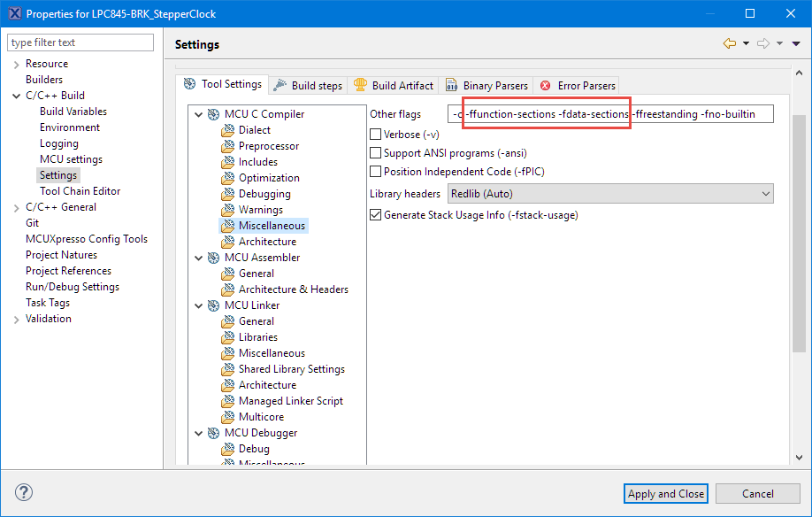Click the Apply and Close button
812x517 pixels.
click(x=665, y=493)
